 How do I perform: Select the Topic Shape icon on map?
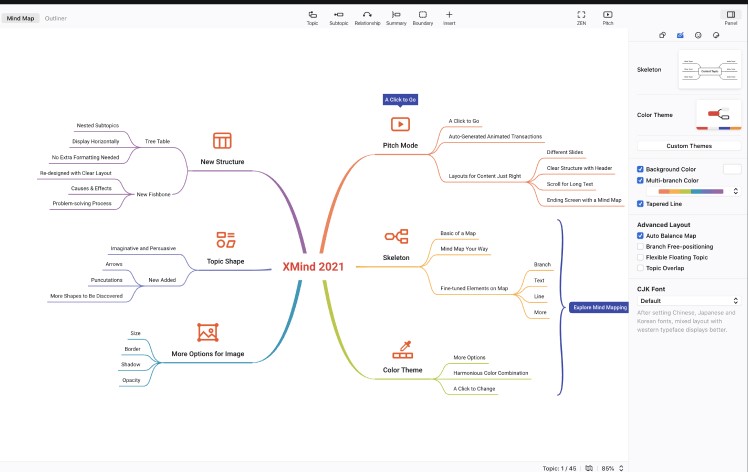coord(226,240)
